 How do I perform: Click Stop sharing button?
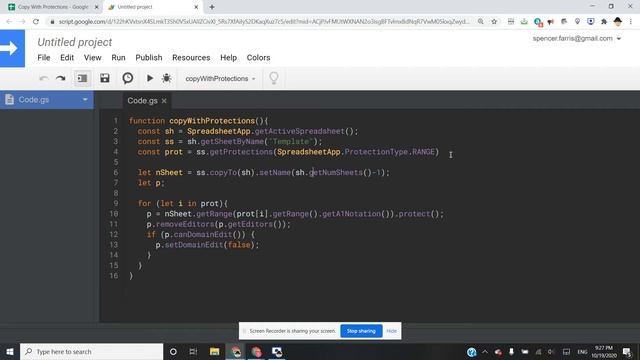pyautogui.click(x=361, y=331)
